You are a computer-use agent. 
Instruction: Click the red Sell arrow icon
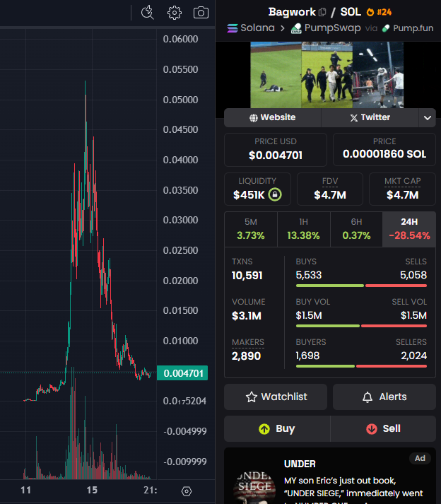click(x=372, y=429)
